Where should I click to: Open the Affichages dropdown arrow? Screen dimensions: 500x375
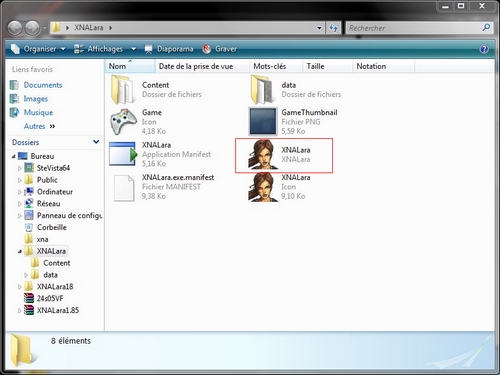133,49
